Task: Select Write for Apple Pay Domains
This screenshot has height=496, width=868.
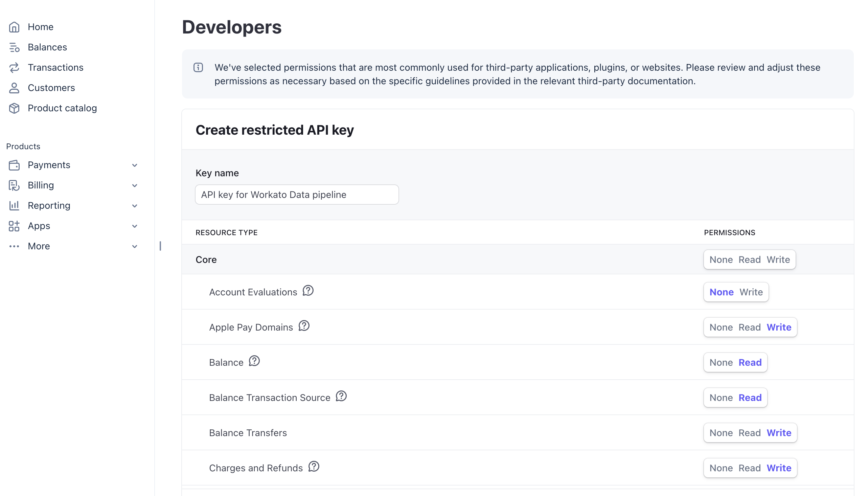Action: pyautogui.click(x=779, y=327)
